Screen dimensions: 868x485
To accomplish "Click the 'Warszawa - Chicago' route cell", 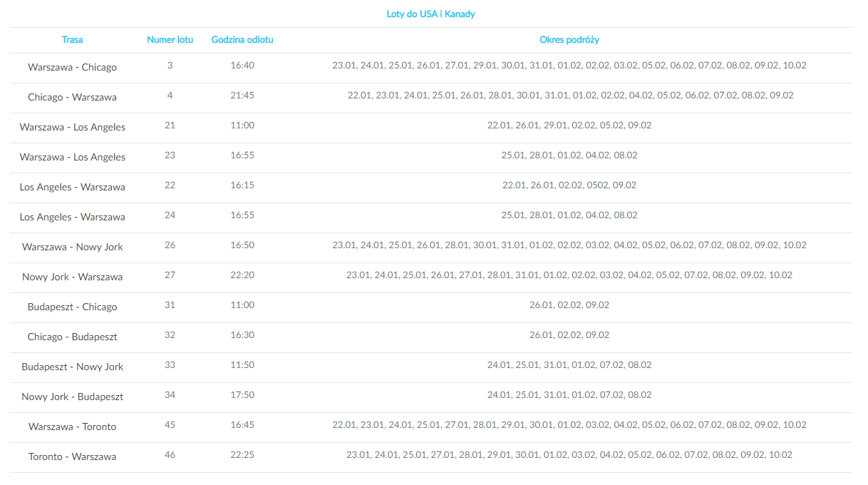I will (72, 67).
